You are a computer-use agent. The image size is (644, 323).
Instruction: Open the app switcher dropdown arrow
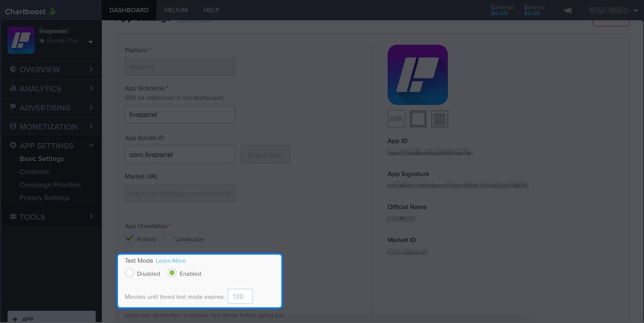(x=91, y=42)
